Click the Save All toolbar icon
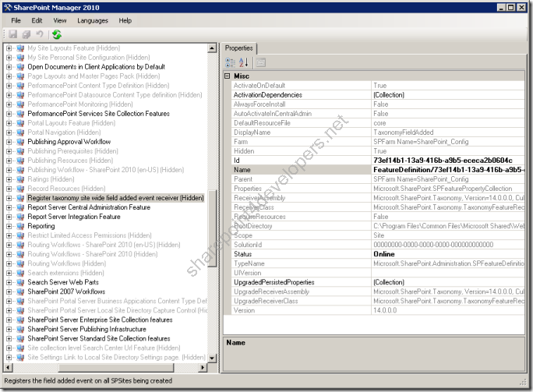533x392 pixels. coord(26,34)
